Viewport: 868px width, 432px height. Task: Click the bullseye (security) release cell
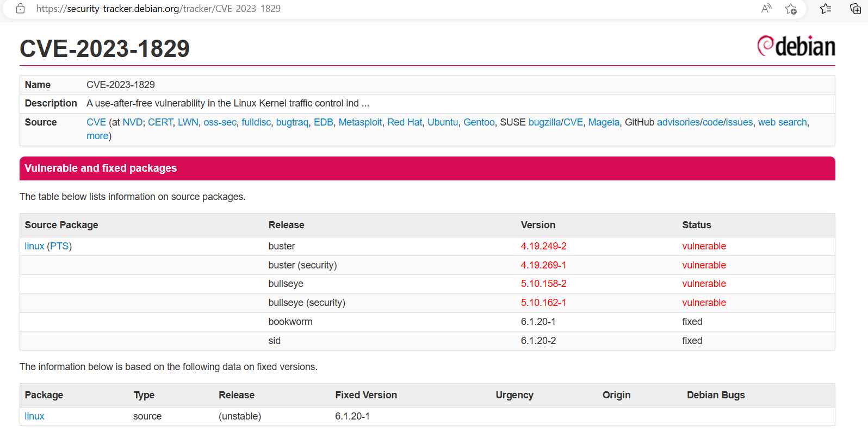click(x=307, y=303)
